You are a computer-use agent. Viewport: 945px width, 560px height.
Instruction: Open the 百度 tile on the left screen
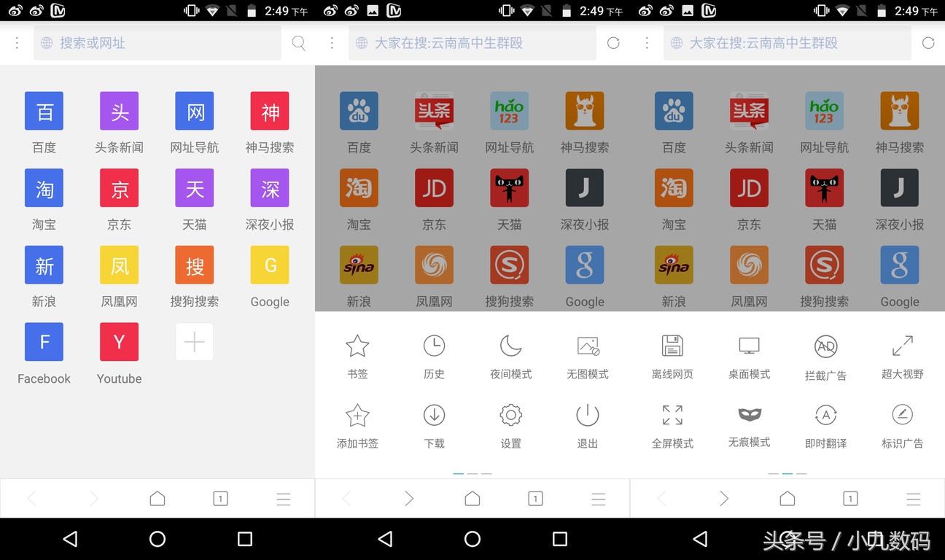pyautogui.click(x=44, y=112)
